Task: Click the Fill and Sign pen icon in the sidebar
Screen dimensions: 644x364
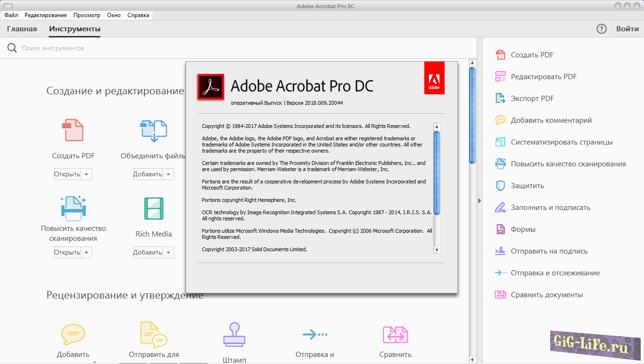Action: (x=501, y=208)
